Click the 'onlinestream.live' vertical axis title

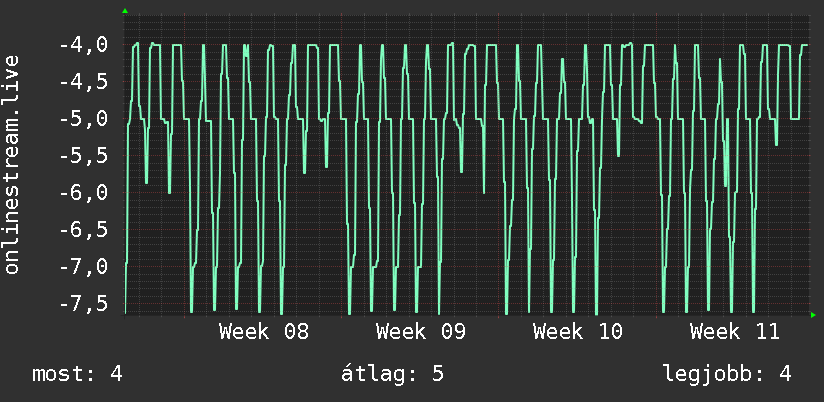tap(12, 164)
